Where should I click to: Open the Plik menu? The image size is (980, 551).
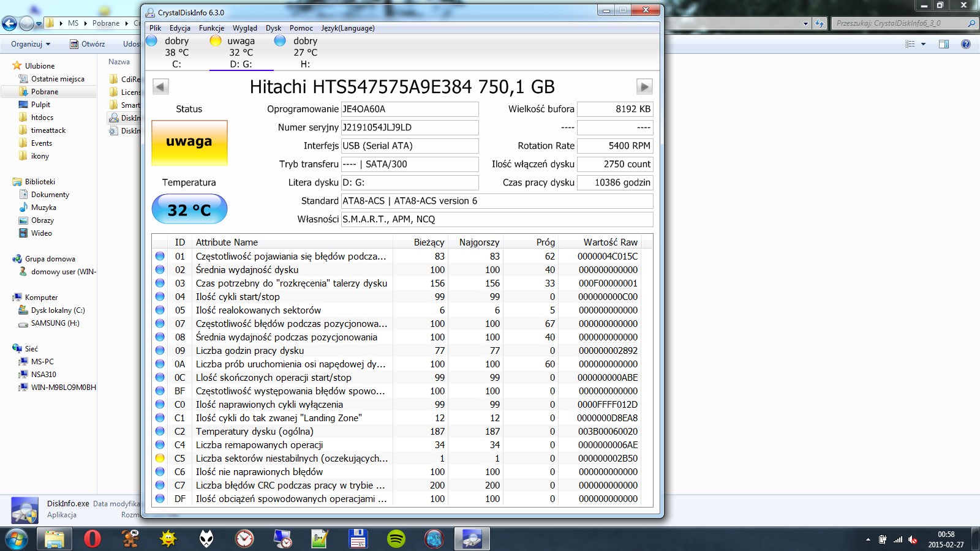(x=156, y=28)
